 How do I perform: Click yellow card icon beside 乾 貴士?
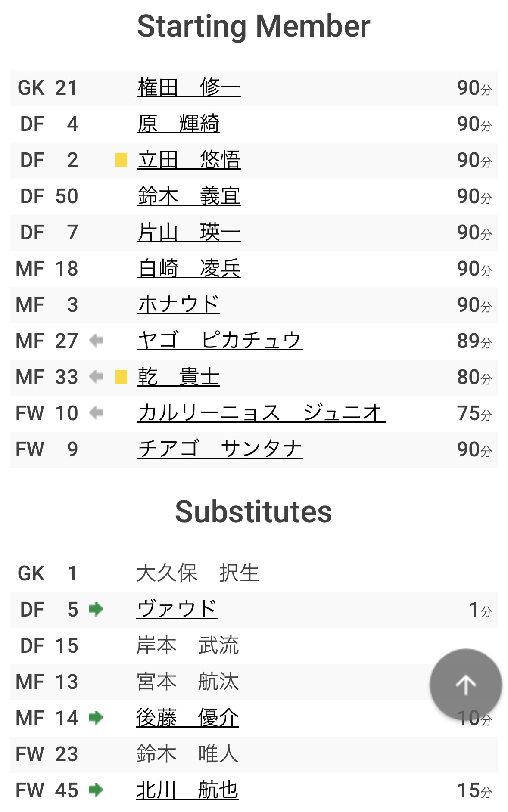[121, 377]
